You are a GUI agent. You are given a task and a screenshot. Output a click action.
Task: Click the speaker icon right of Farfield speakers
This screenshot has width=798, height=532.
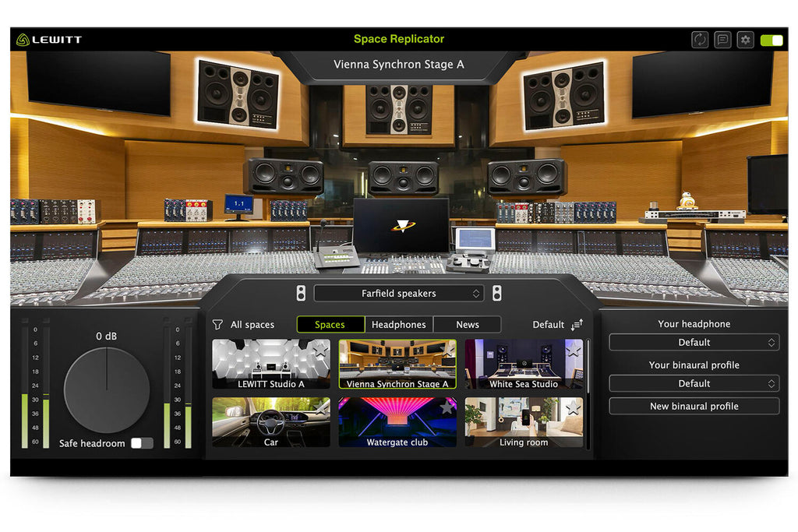tap(496, 294)
